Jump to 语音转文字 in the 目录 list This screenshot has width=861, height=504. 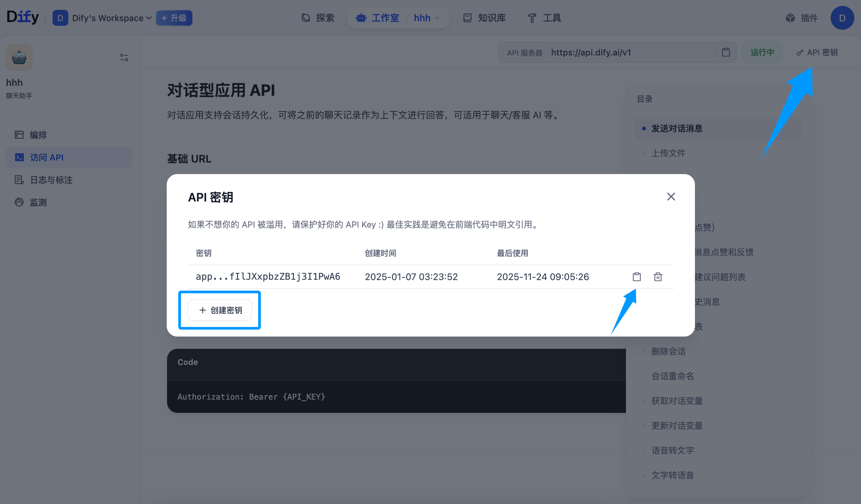[672, 450]
